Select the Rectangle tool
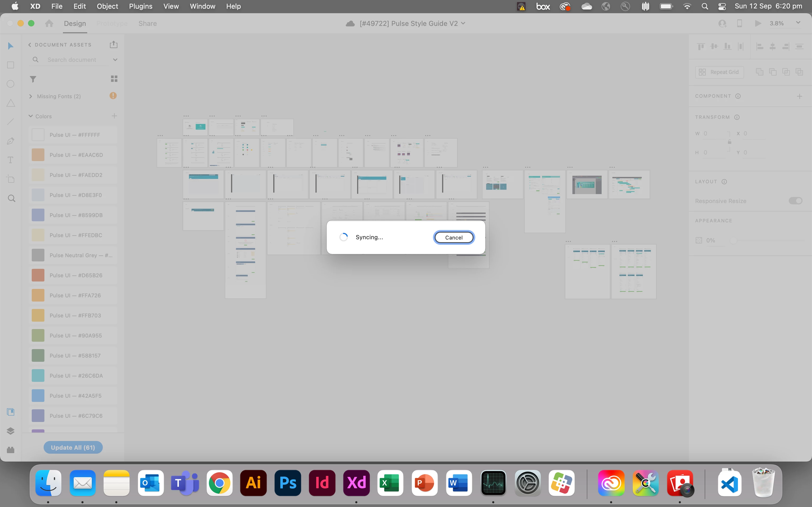Viewport: 812px width, 507px height. [10, 65]
